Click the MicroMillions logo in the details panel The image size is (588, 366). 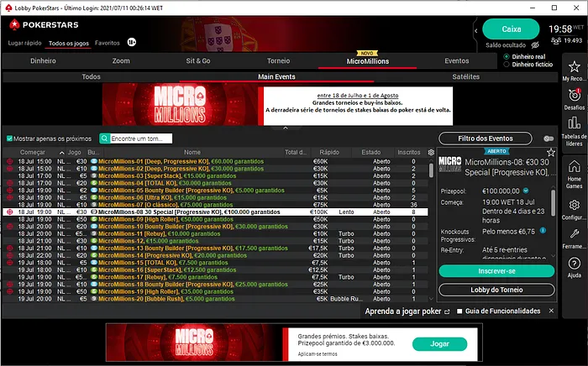450,164
